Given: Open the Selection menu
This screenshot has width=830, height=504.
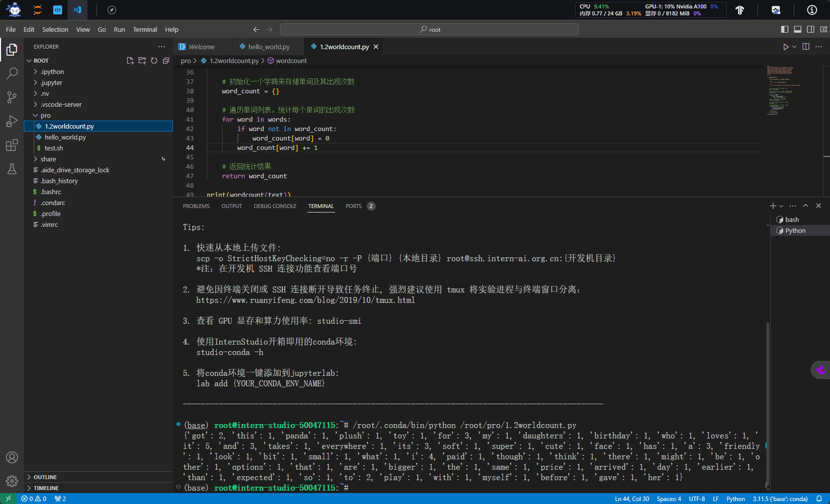Looking at the screenshot, I should 55,29.
